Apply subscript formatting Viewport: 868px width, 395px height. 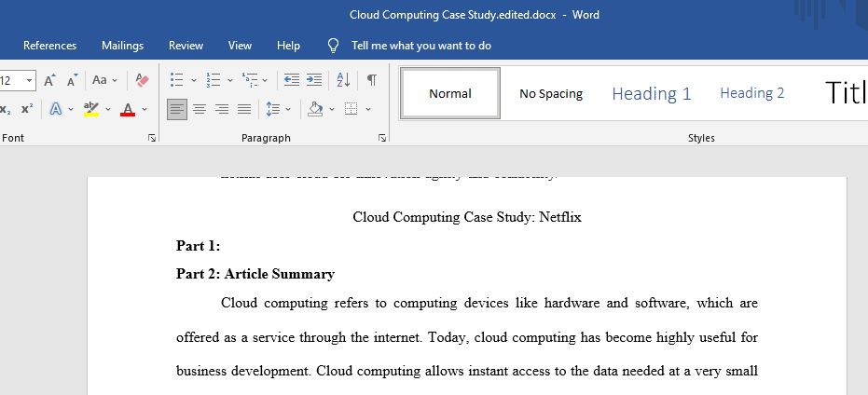[6, 109]
